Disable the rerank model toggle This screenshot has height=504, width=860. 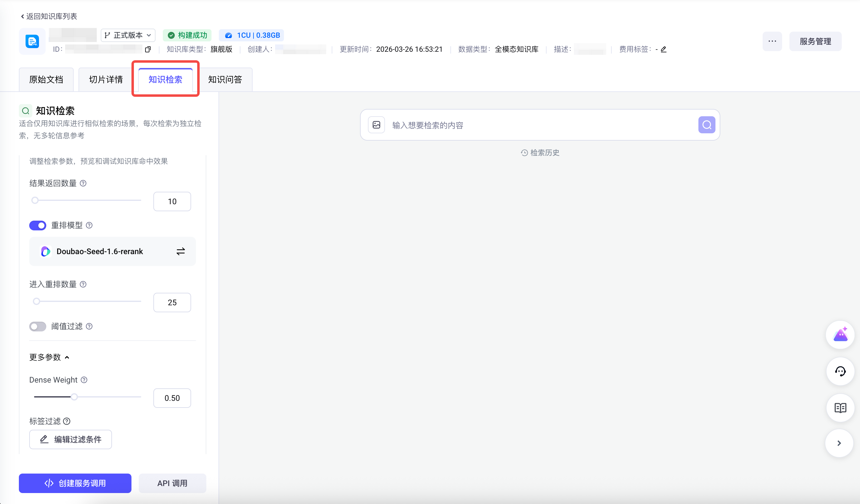pyautogui.click(x=37, y=225)
